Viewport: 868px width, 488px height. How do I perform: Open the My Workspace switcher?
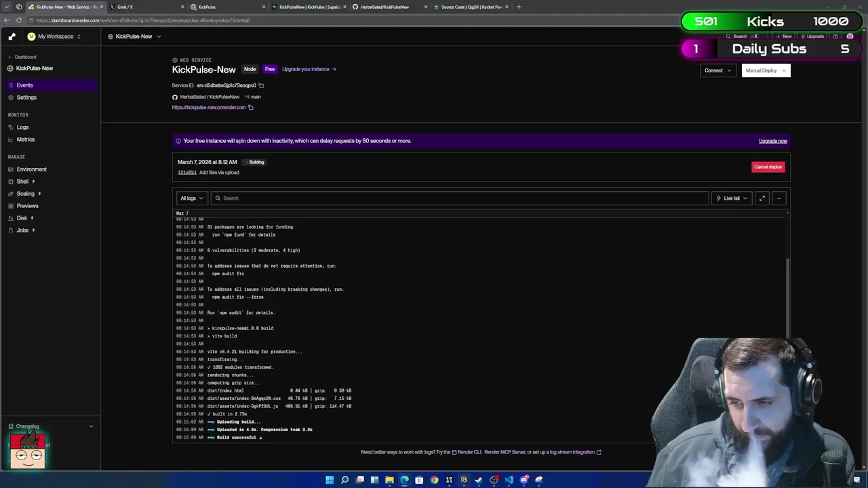[x=54, y=37]
